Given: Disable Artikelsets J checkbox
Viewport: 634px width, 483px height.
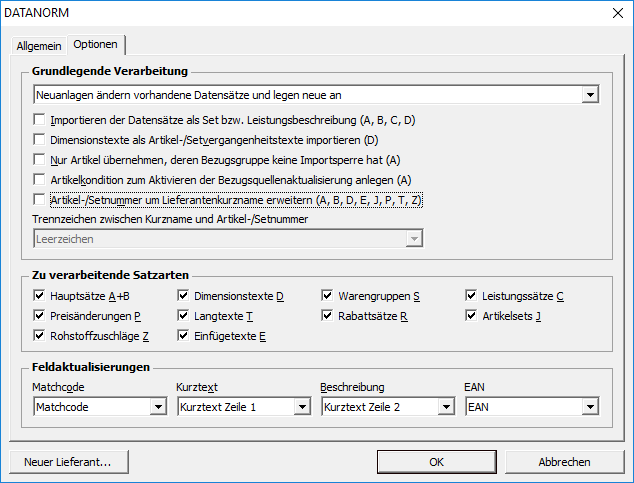Looking at the screenshot, I should coord(472,316).
